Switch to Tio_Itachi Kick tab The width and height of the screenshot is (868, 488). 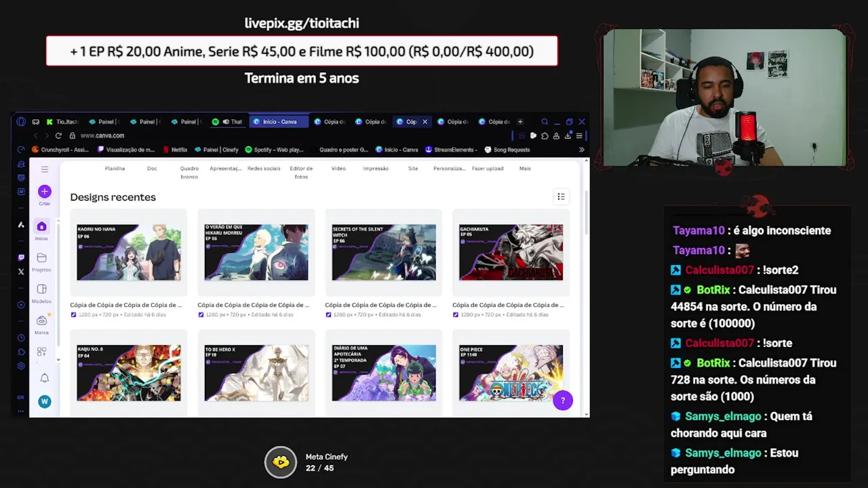(x=62, y=122)
